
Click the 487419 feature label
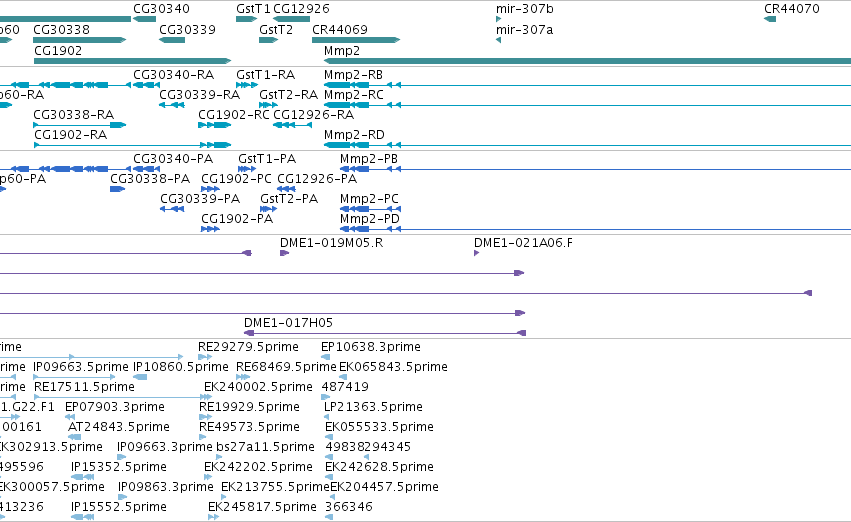(345, 387)
